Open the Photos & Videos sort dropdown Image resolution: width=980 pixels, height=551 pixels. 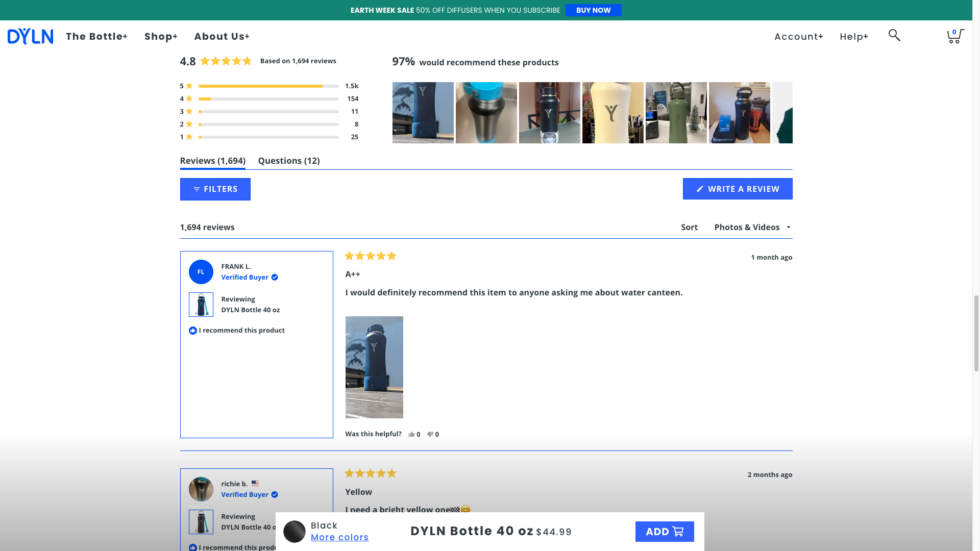(x=752, y=227)
